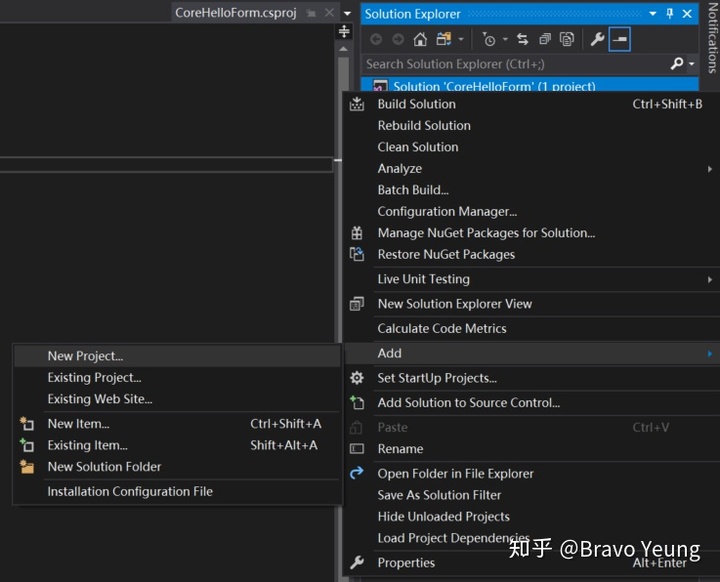Open the views switcher dropdown arrow

[x=461, y=40]
